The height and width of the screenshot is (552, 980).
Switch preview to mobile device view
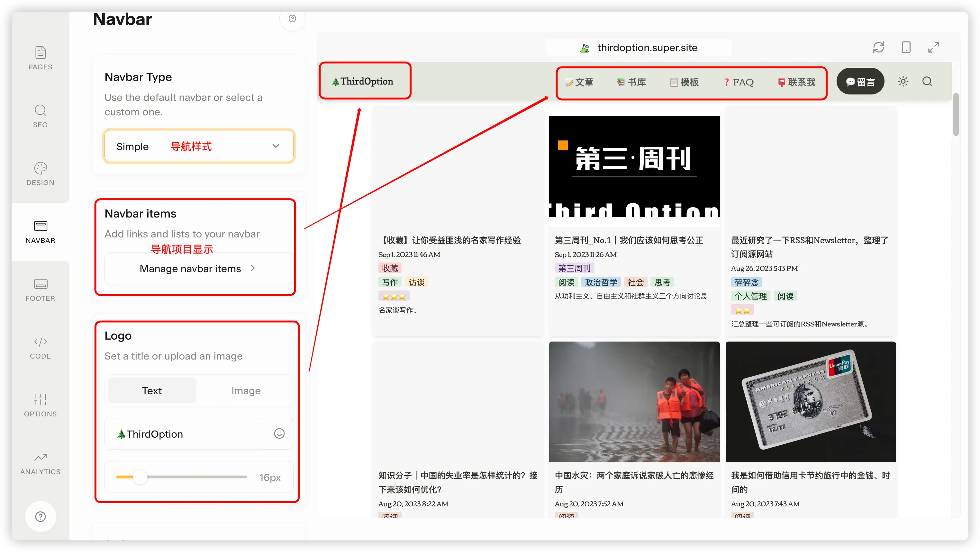pos(906,48)
